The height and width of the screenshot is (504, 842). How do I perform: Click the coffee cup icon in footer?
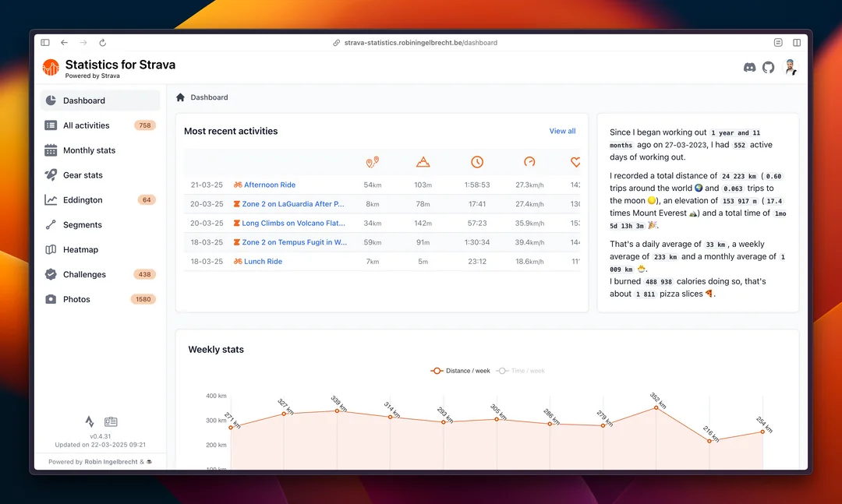149,462
